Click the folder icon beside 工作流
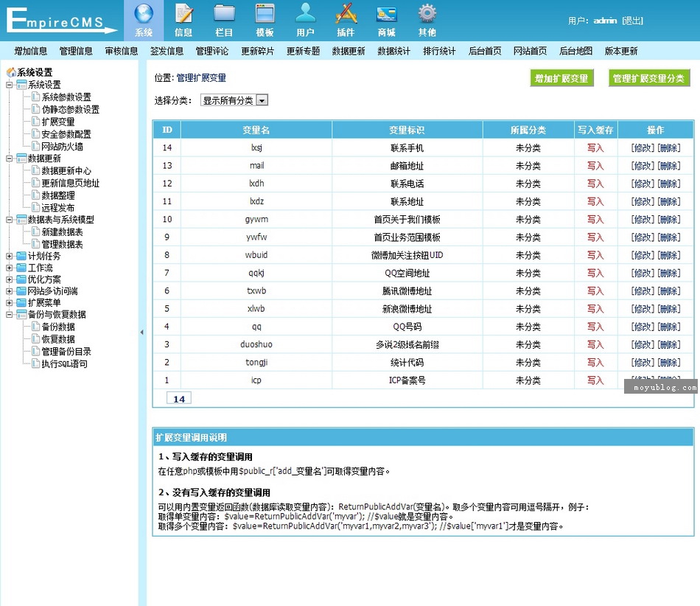Screen dimensions: 700x606 [21, 268]
